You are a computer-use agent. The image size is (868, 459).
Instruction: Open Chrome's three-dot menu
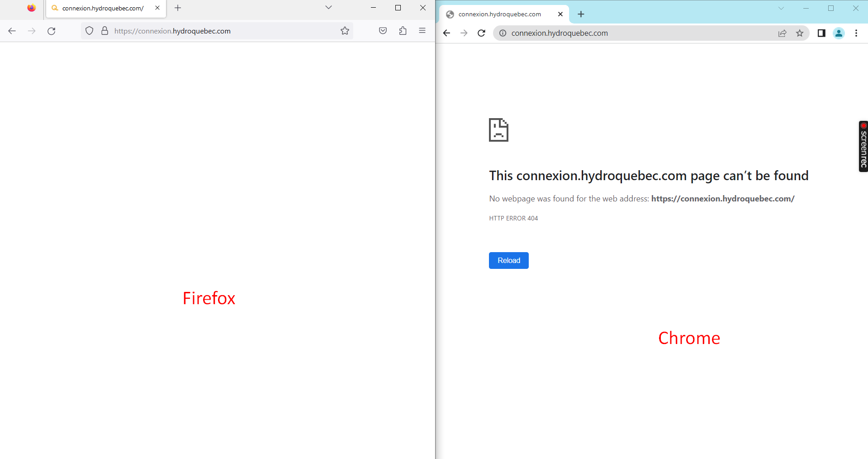(856, 33)
